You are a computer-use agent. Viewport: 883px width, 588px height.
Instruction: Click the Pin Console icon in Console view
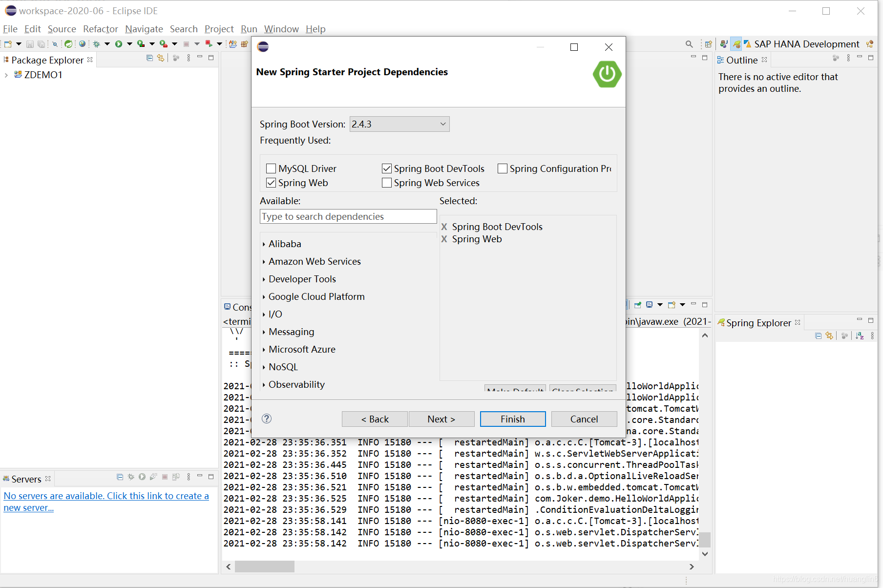(638, 305)
